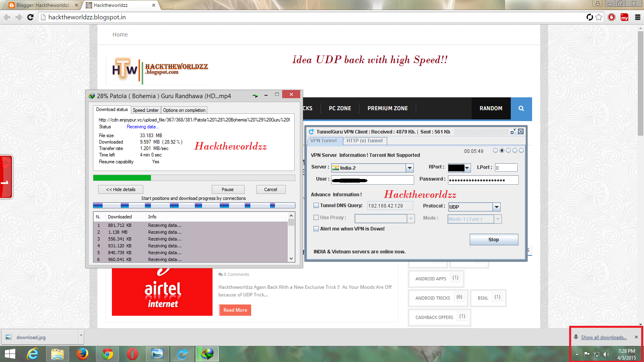Click the IDM green arrow tray icon

[255, 96]
